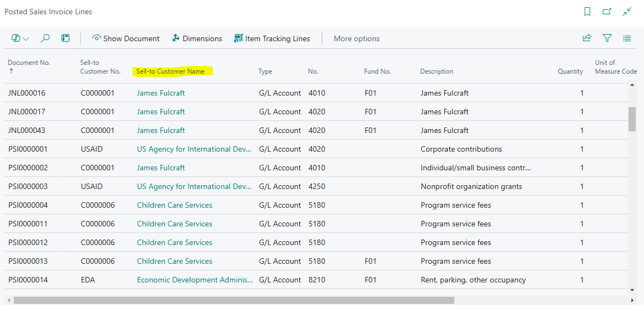Open Children Care Services in PSI0000011 row
Image resolution: width=644 pixels, height=311 pixels.
click(x=174, y=224)
